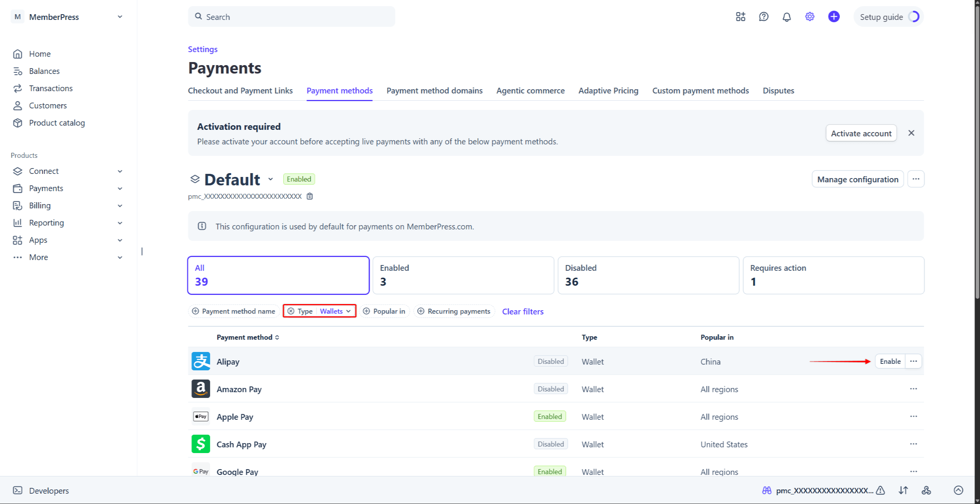Open the more options next to Manage configuration

click(x=916, y=179)
